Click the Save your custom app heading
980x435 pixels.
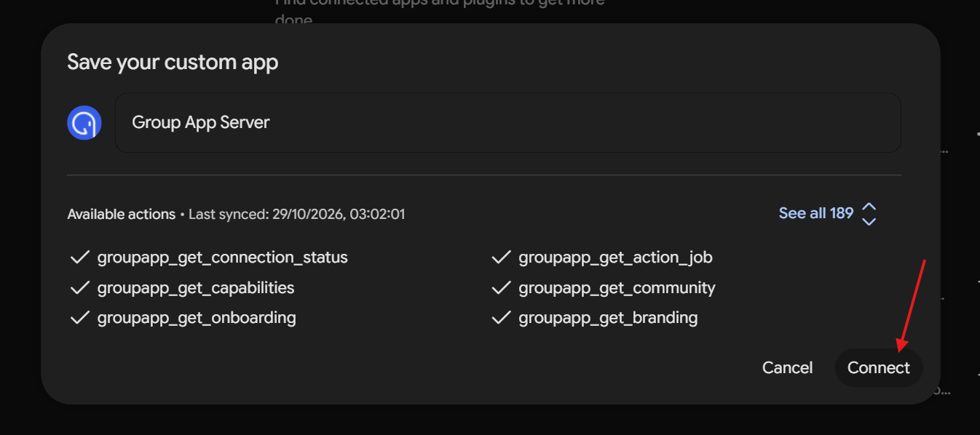[x=173, y=62]
